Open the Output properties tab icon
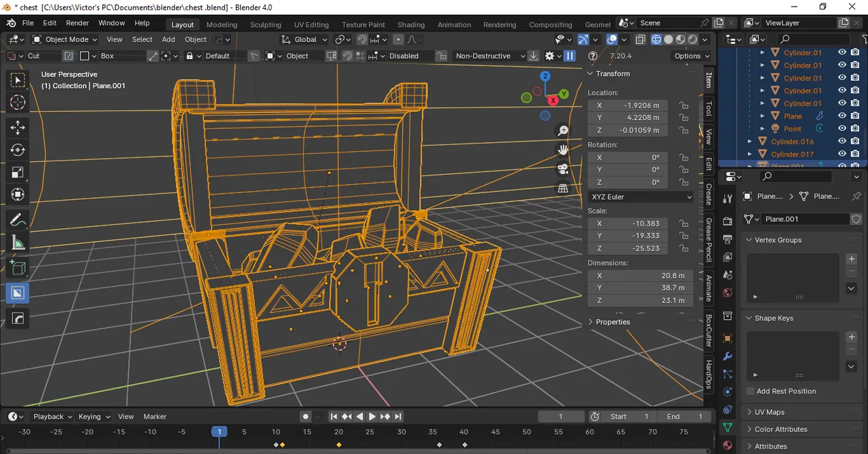The height and width of the screenshot is (454, 868). (x=728, y=239)
